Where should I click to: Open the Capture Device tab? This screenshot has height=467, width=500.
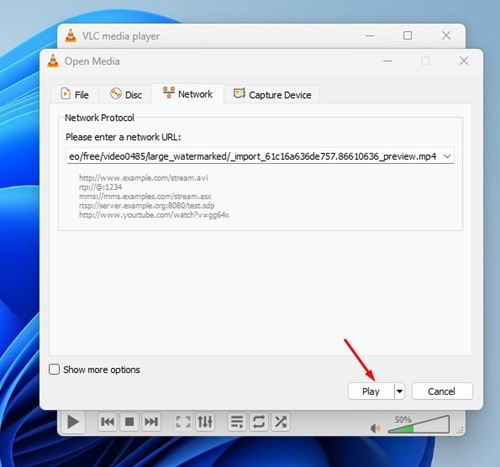point(272,94)
